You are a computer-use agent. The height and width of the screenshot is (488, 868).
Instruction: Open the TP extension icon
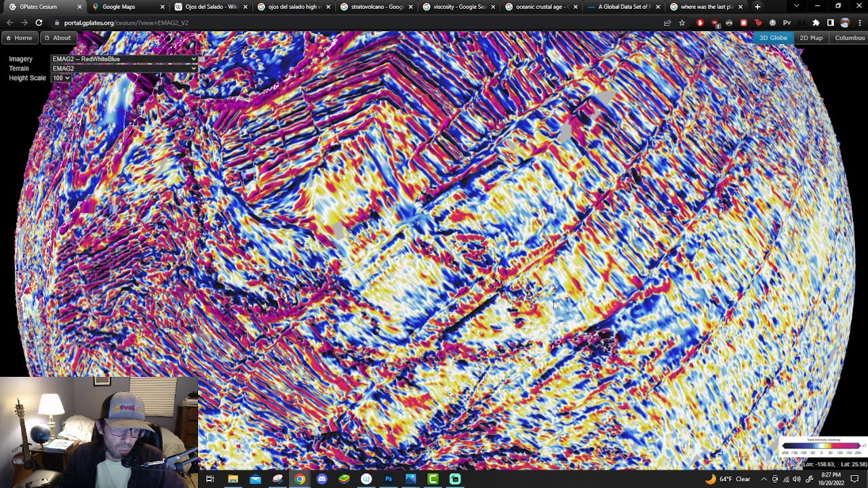coord(758,22)
